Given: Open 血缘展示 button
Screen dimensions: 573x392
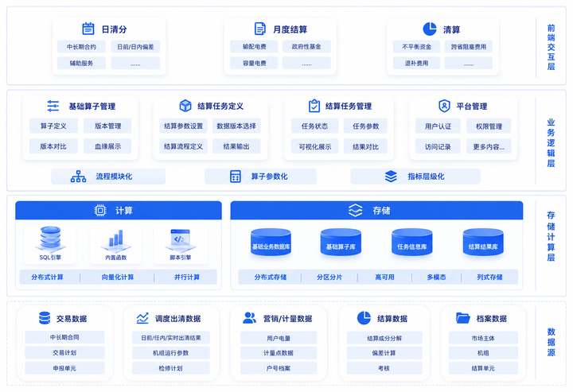Looking at the screenshot, I should [x=107, y=146].
